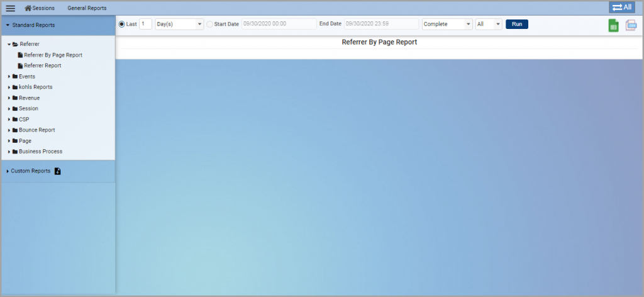The height and width of the screenshot is (297, 644).
Task: Open the Day(s) unit dropdown
Action: pos(179,25)
